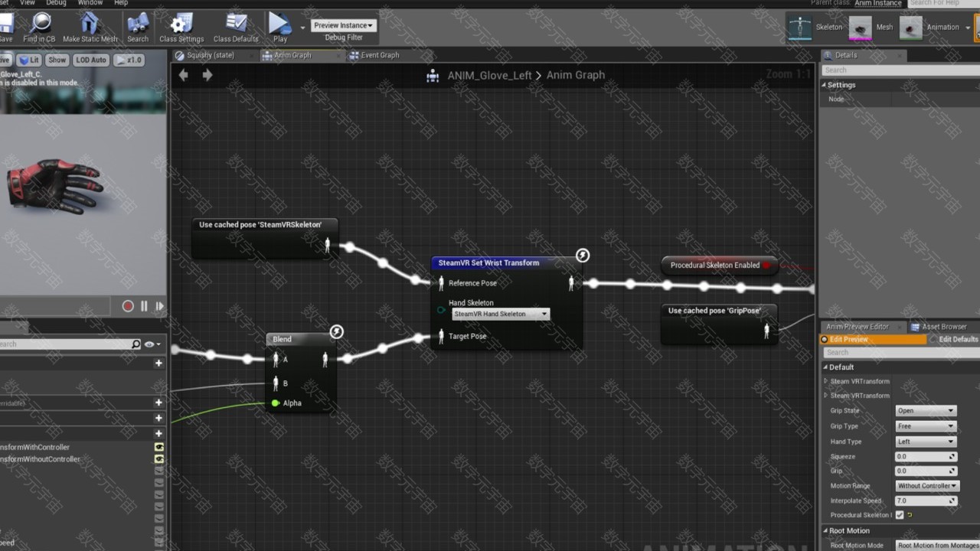Collapse the Root Motion category section
Image resolution: width=980 pixels, height=551 pixels.
(x=825, y=530)
